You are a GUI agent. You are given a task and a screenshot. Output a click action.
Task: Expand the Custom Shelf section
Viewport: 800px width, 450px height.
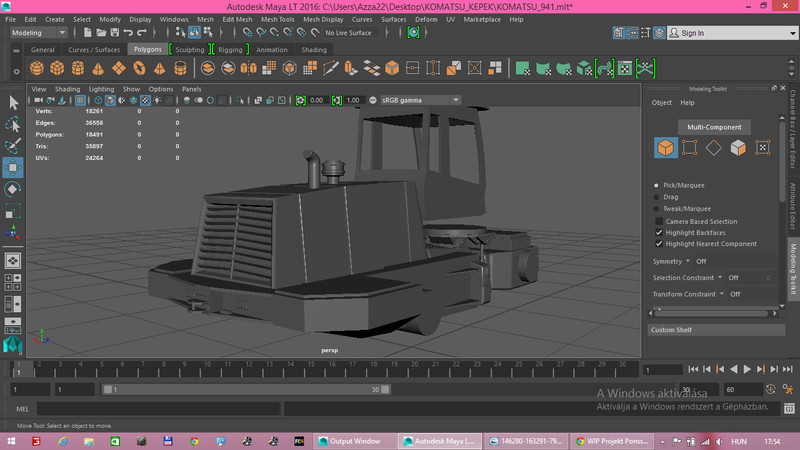716,330
